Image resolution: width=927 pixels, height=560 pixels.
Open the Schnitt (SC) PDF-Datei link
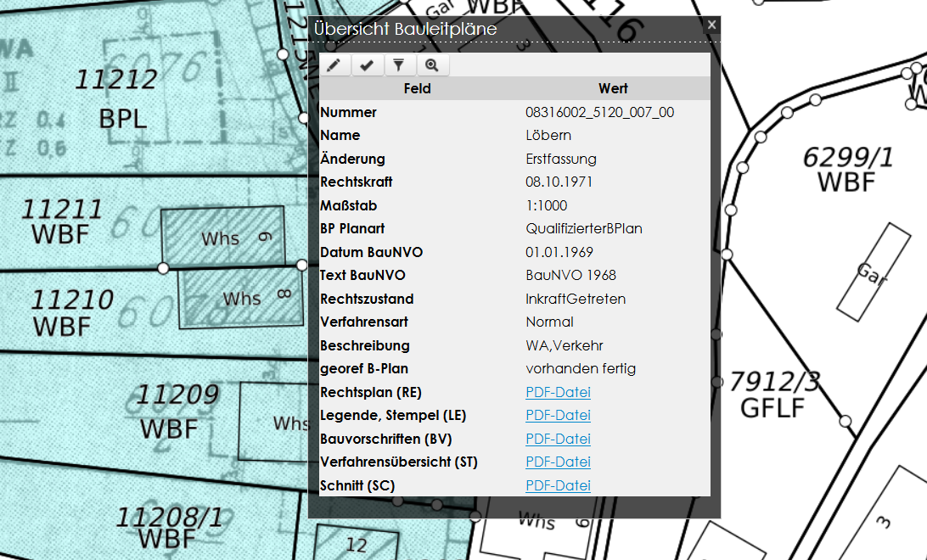pyautogui.click(x=558, y=485)
